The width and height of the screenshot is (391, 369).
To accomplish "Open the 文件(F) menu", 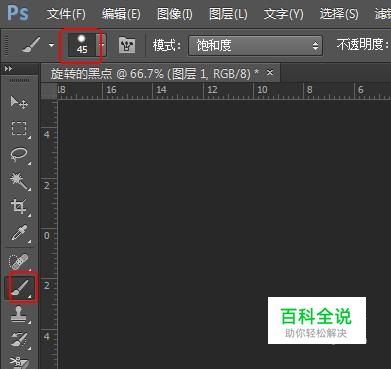I will (x=66, y=14).
